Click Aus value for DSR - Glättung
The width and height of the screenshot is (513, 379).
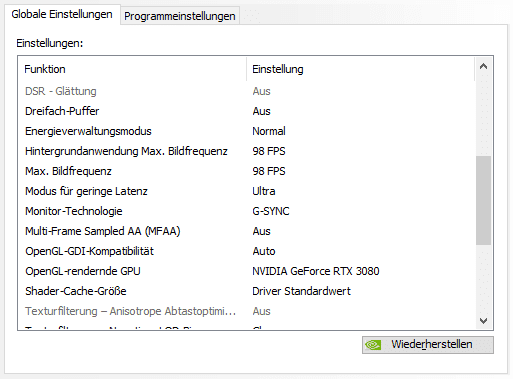pyautogui.click(x=261, y=91)
